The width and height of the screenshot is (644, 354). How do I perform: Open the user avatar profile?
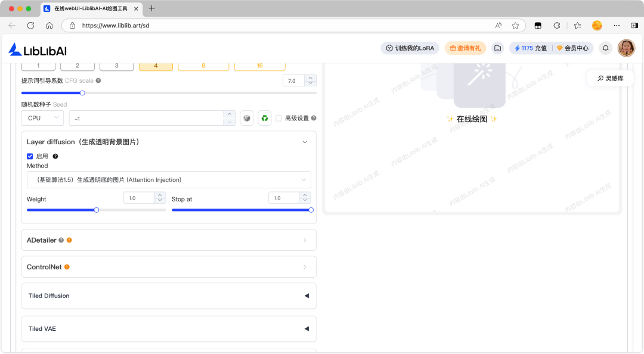pos(626,48)
